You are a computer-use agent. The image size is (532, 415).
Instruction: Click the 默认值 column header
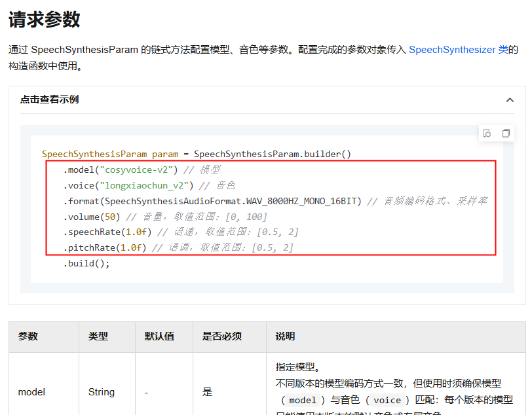click(x=159, y=336)
